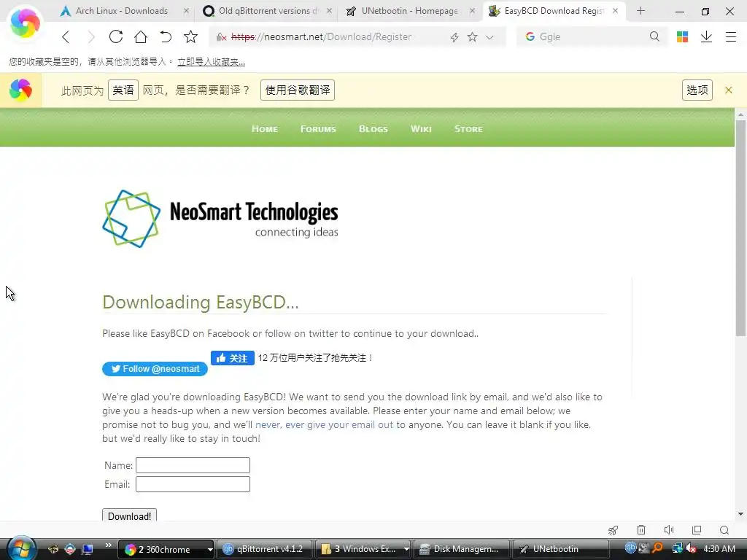Click the Download! button
Viewport: 747px width, 560px height.
(129, 516)
